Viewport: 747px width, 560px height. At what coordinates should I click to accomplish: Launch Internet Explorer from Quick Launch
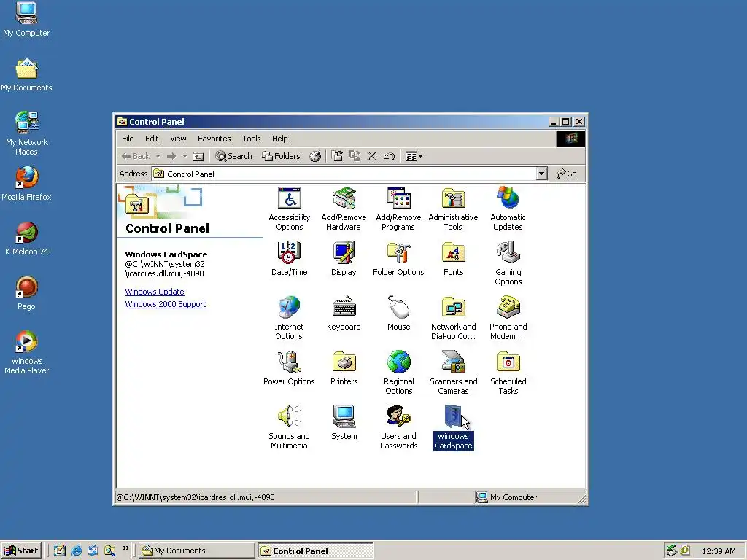tap(76, 551)
